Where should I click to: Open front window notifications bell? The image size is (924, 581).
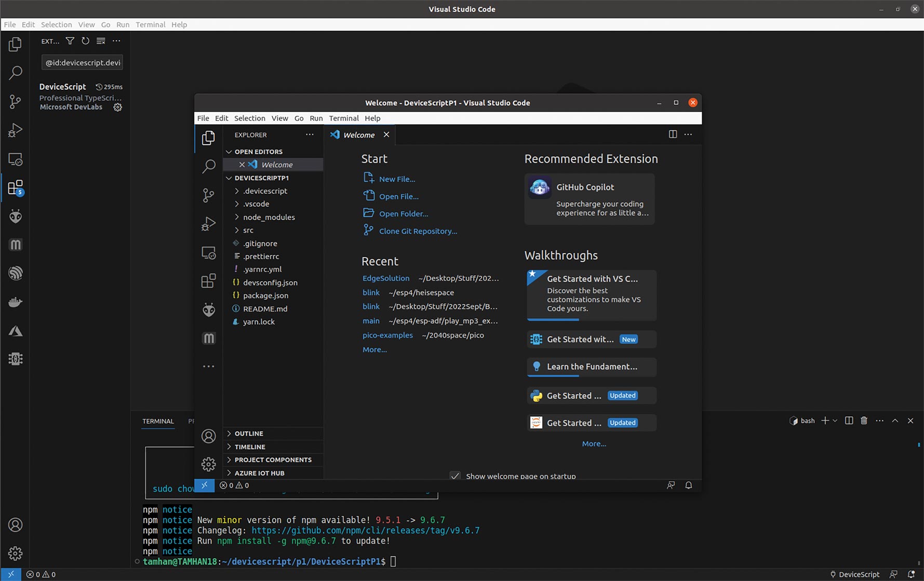coord(689,485)
